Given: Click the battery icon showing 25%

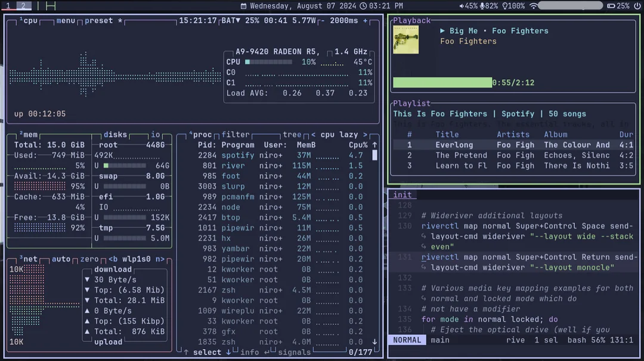Looking at the screenshot, I should tap(611, 6).
